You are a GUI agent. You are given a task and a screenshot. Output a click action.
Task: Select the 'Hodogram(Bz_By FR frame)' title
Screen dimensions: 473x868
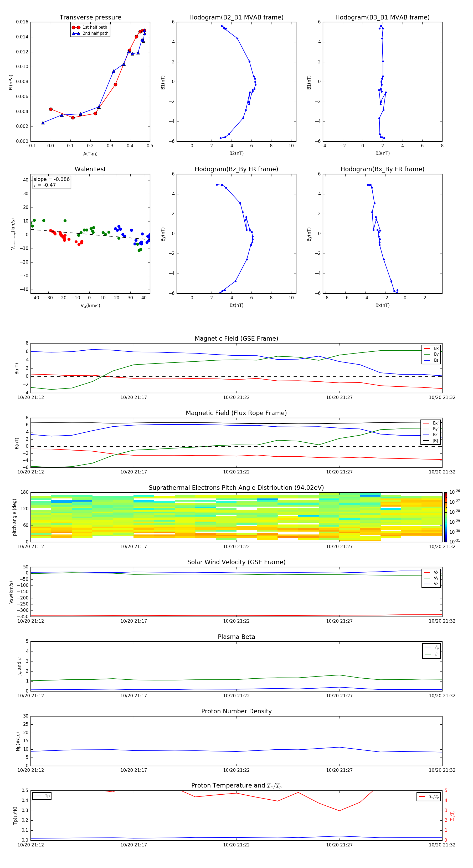pos(236,169)
